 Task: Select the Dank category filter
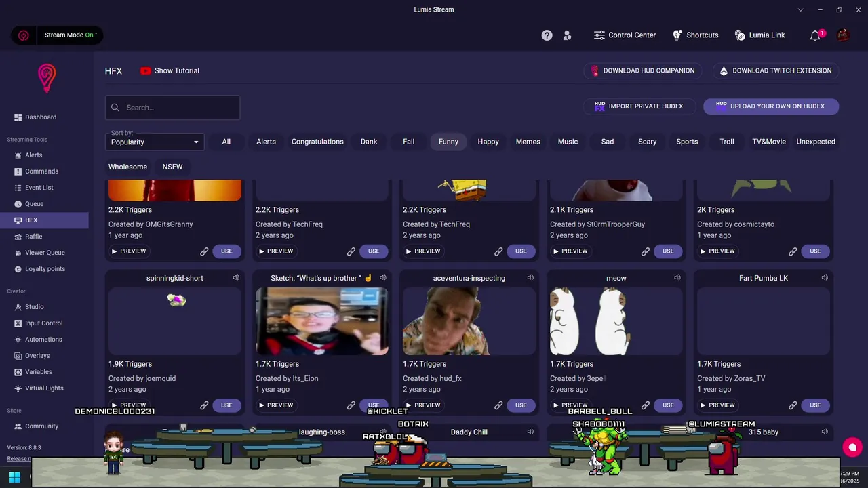pos(369,142)
